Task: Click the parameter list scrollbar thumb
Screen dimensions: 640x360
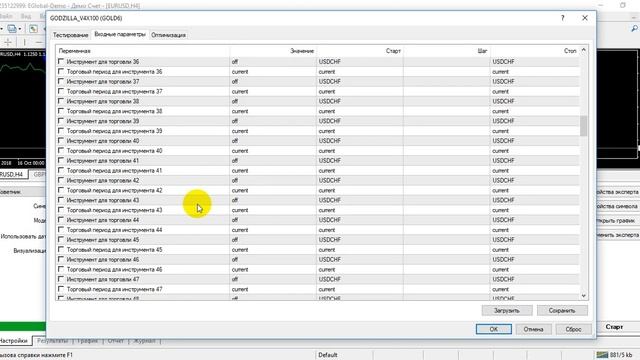Action: click(584, 126)
